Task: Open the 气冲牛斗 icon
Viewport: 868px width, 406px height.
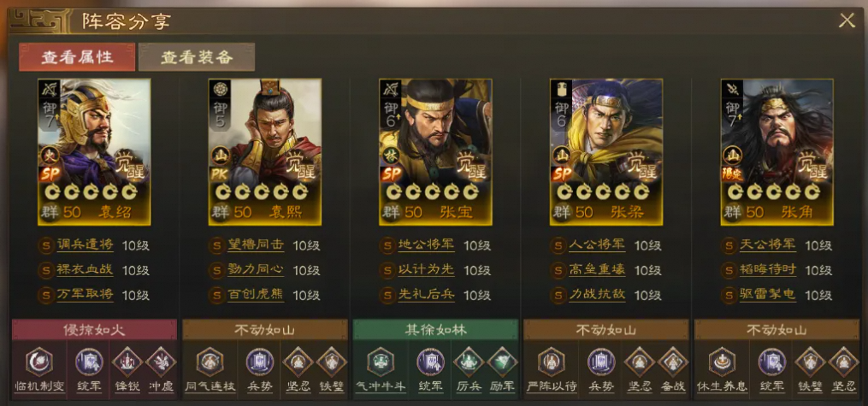Action: pos(381,363)
